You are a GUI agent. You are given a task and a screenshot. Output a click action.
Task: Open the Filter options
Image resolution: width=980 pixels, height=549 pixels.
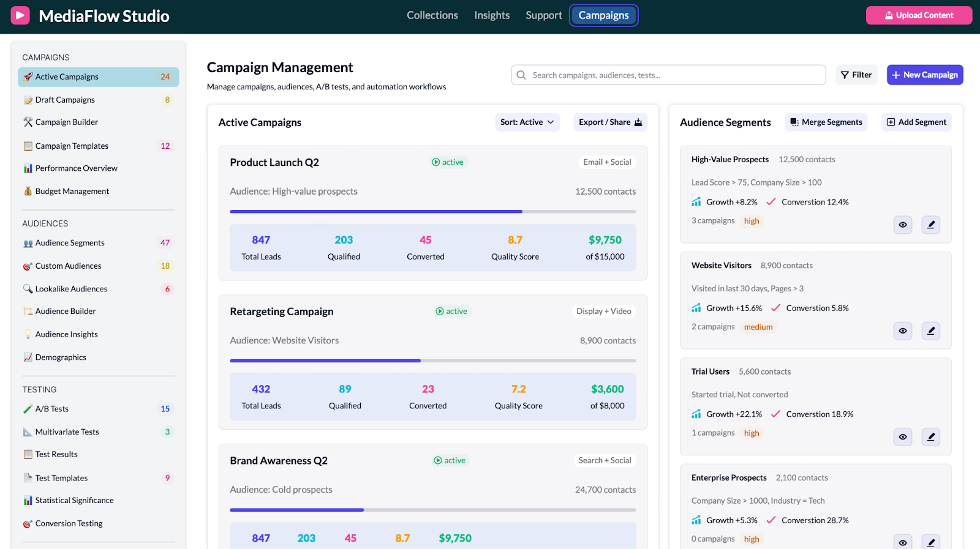click(856, 75)
